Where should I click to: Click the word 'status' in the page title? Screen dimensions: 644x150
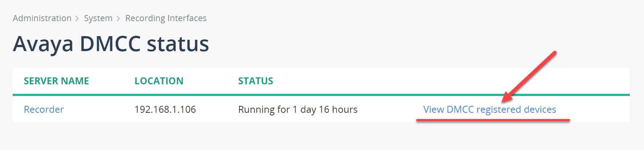(178, 44)
